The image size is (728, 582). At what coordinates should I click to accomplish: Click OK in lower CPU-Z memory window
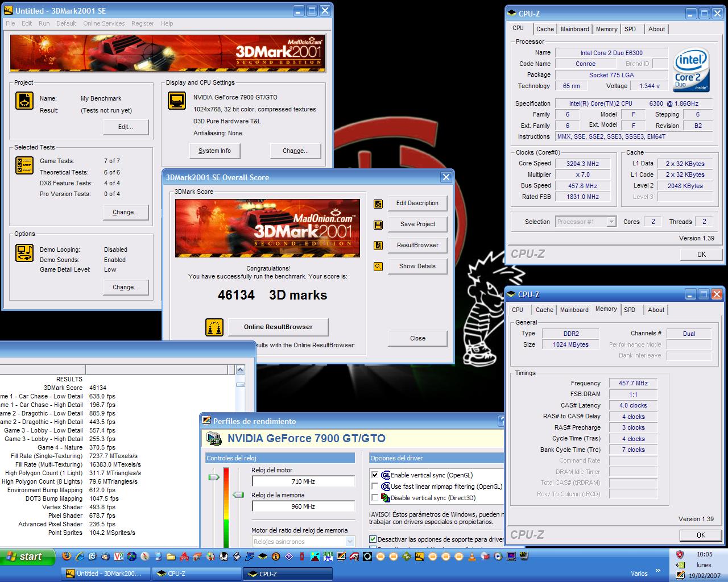click(701, 535)
